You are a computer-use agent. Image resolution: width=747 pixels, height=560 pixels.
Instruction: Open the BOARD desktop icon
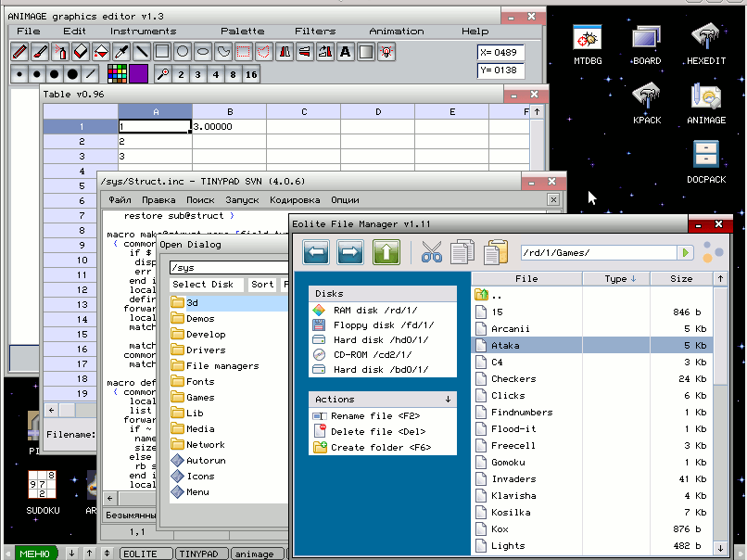(647, 45)
